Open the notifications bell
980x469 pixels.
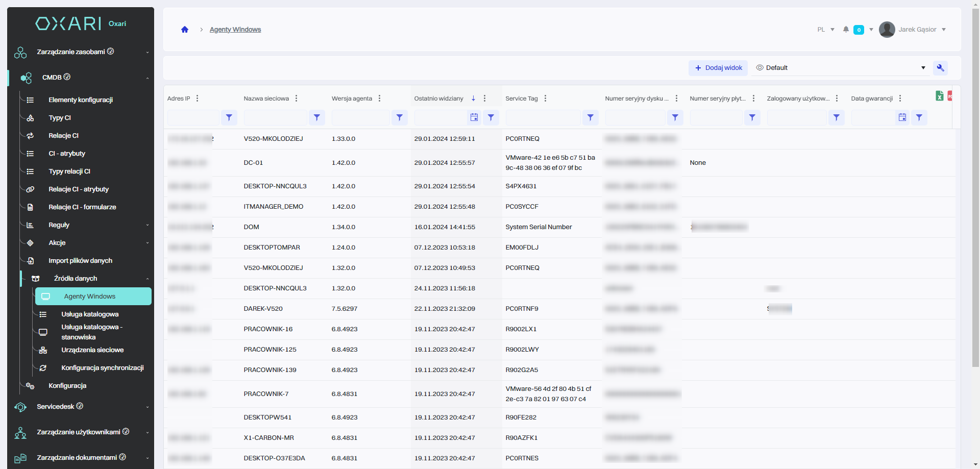click(x=846, y=30)
